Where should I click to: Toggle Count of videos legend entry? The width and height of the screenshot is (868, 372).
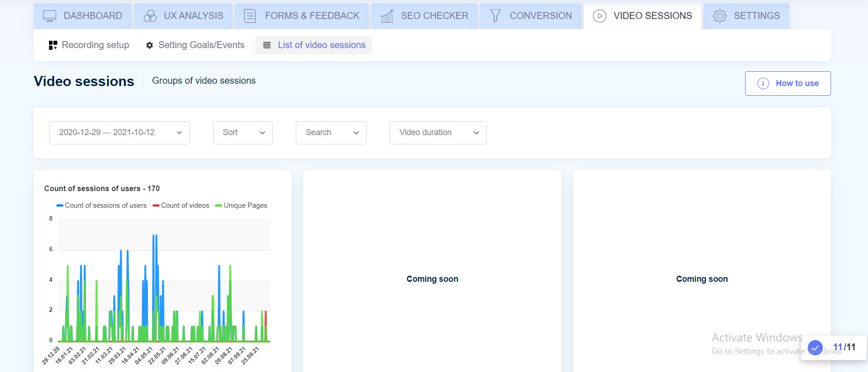pos(181,205)
